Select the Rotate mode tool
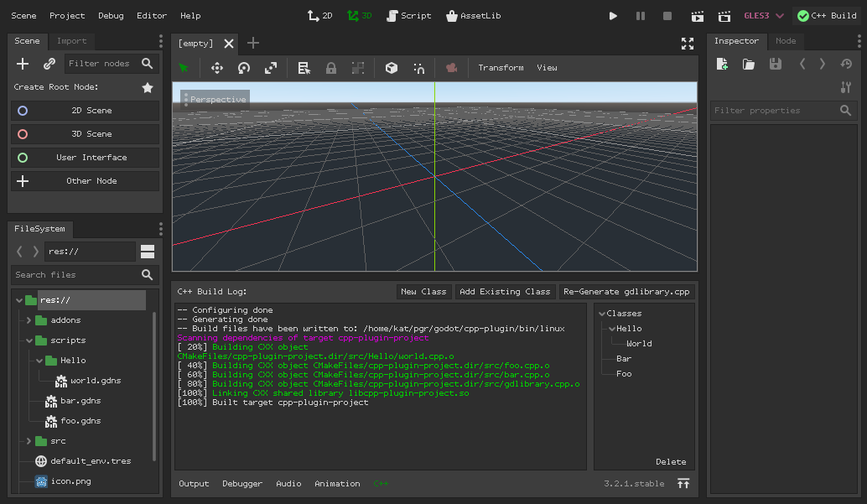 [244, 68]
